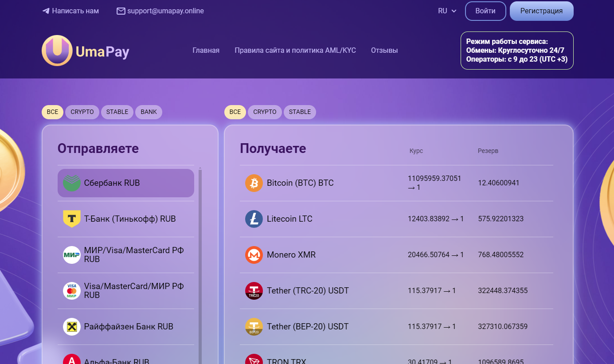Click the Регистрация button
Screen dimensions: 614x364
coord(541,11)
